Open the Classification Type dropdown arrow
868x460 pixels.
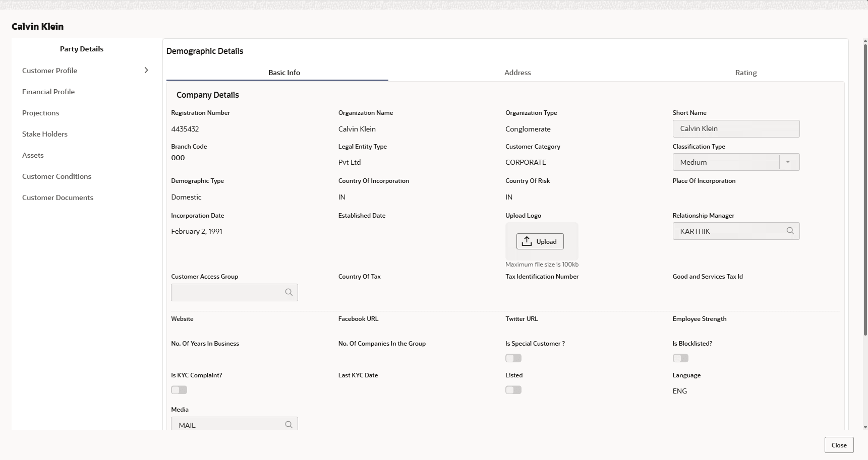pyautogui.click(x=788, y=162)
